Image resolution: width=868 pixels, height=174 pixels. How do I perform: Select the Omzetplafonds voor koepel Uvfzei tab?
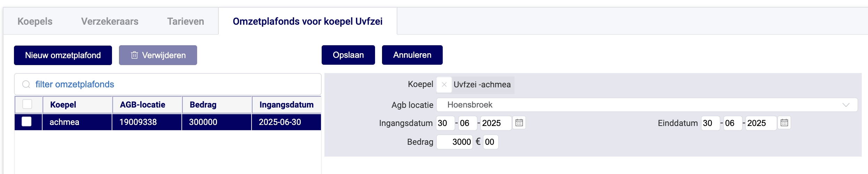point(307,22)
